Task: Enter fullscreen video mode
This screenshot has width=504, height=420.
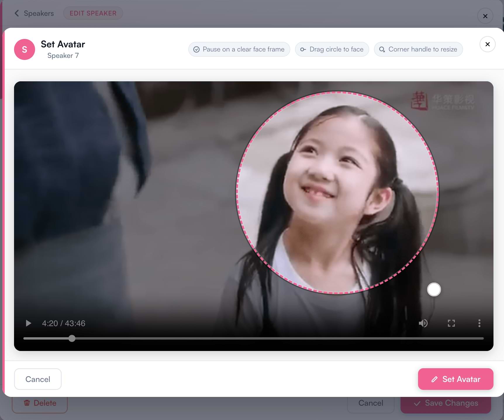Action: (x=451, y=323)
